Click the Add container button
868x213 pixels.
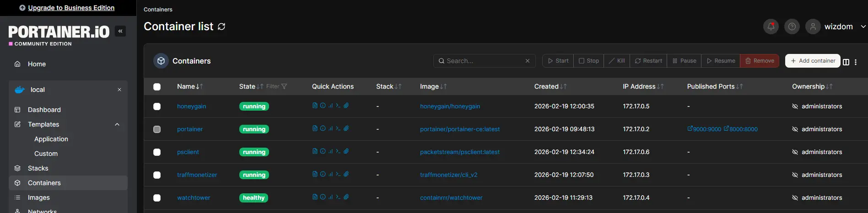point(813,61)
